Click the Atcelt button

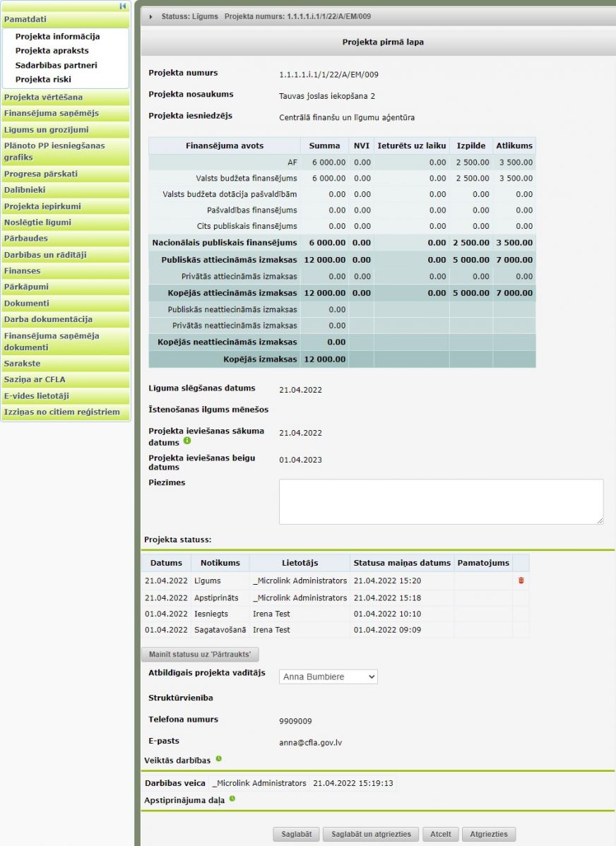click(440, 834)
